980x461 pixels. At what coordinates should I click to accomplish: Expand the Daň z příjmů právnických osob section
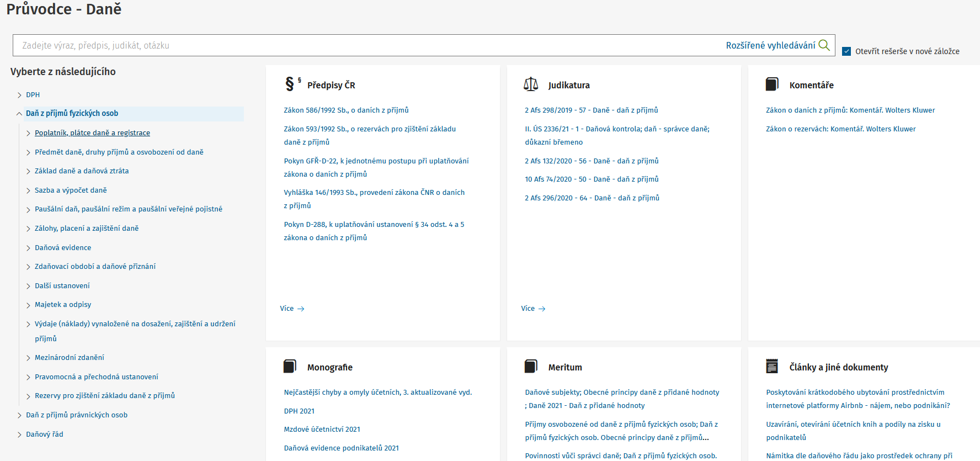[x=19, y=415]
